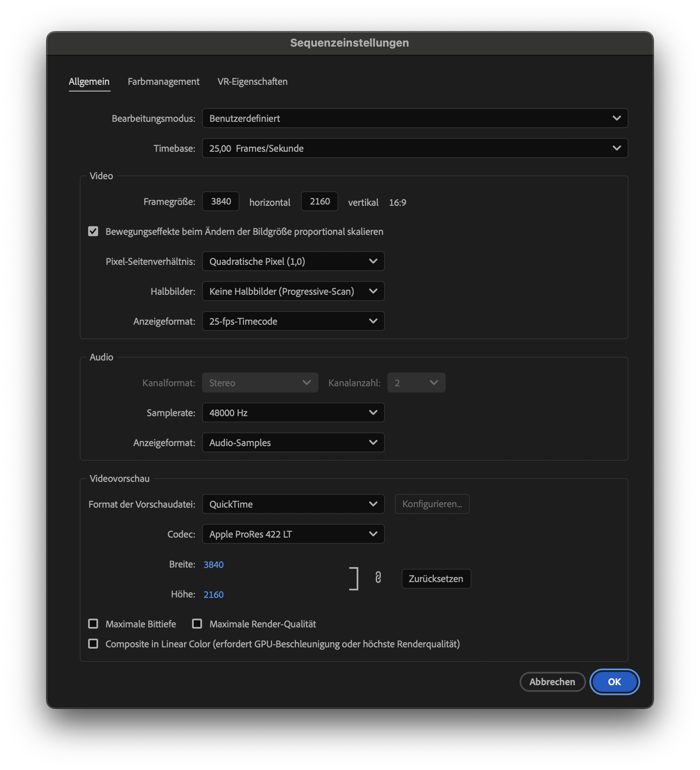The width and height of the screenshot is (700, 770).
Task: Confirm settings with the OK button
Action: point(614,682)
